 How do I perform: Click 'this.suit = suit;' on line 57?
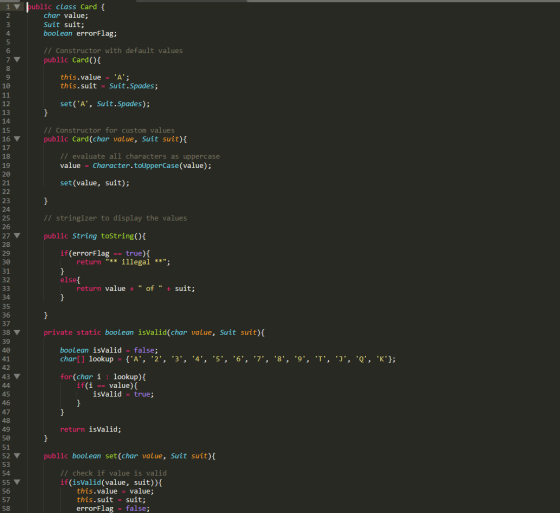(111, 500)
